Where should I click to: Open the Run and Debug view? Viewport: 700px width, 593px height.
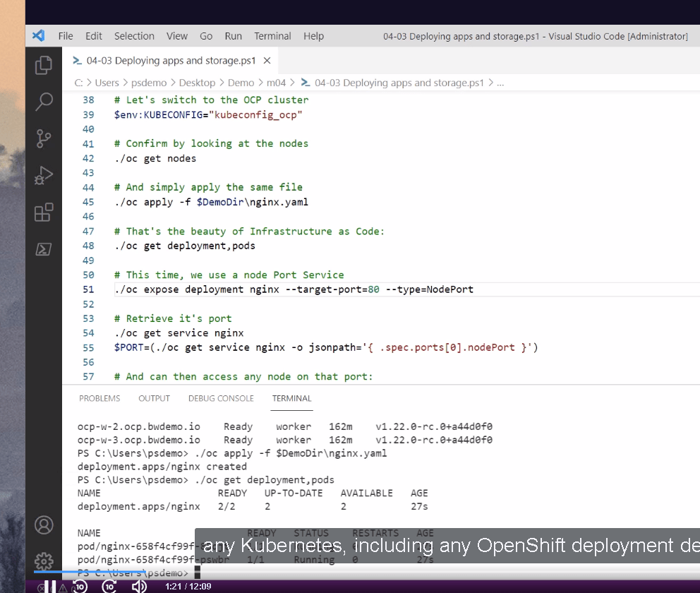(x=43, y=175)
